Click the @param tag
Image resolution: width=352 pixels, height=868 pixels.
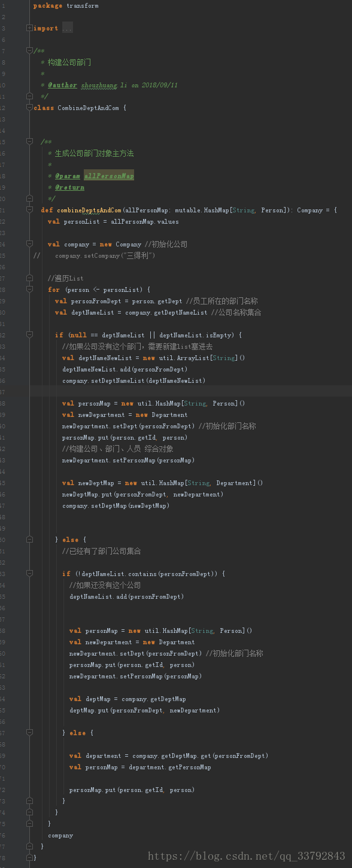[x=68, y=176]
